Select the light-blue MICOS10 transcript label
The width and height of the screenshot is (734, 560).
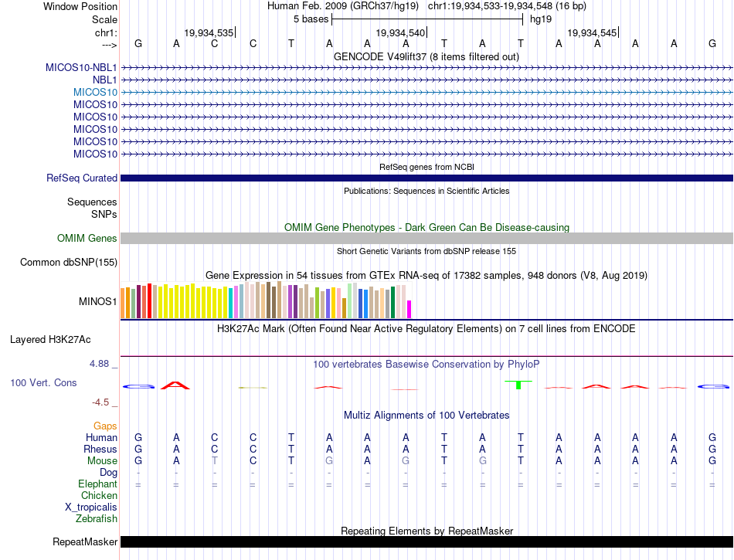tap(95, 92)
